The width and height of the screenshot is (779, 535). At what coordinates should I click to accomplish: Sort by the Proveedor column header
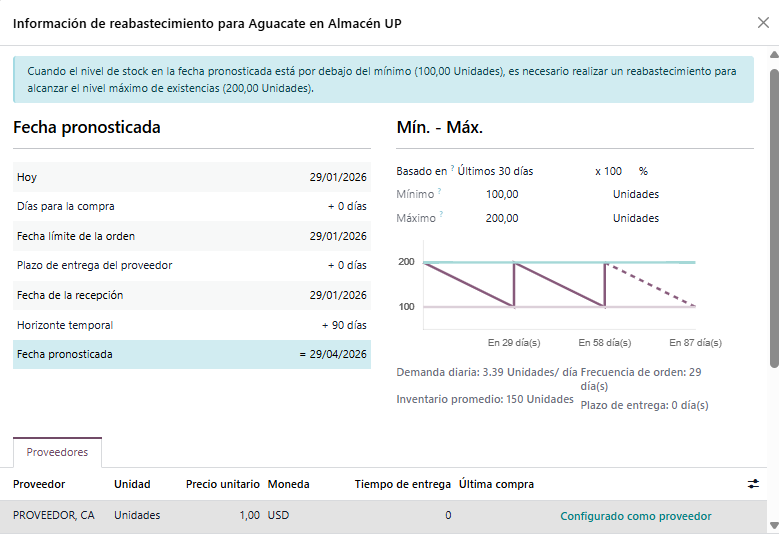(39, 484)
